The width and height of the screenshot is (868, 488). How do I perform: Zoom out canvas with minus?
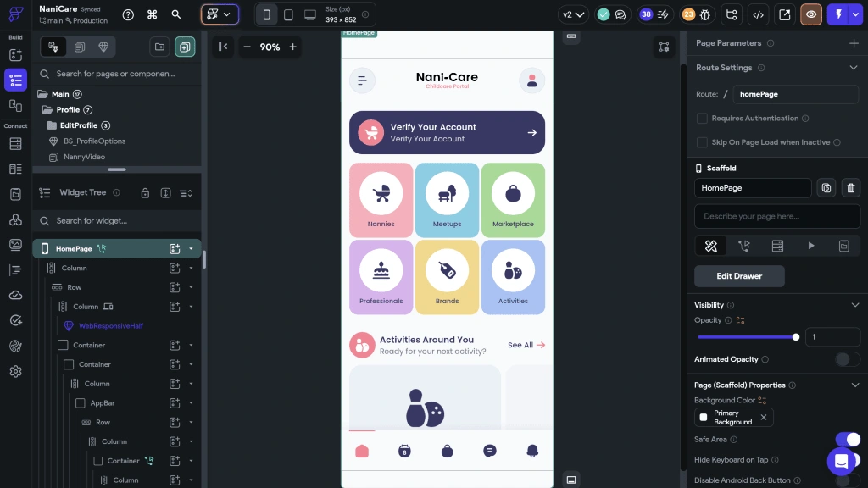[x=247, y=47]
